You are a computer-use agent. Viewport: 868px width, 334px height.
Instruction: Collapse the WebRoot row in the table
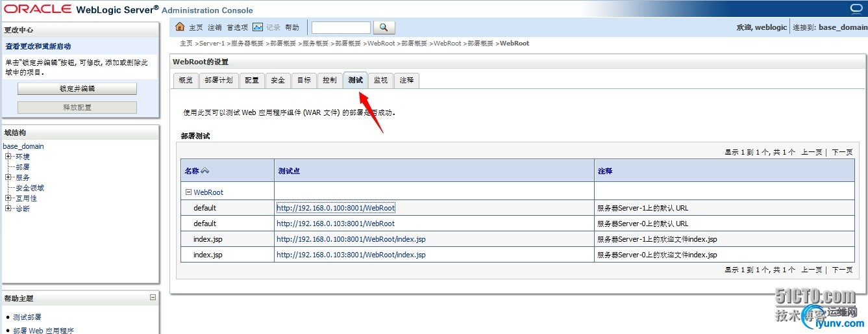click(x=188, y=192)
